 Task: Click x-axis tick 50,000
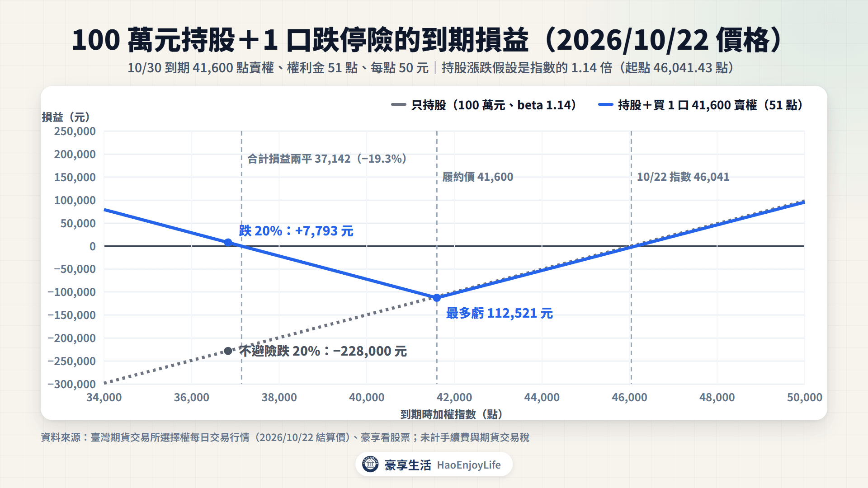pos(805,397)
